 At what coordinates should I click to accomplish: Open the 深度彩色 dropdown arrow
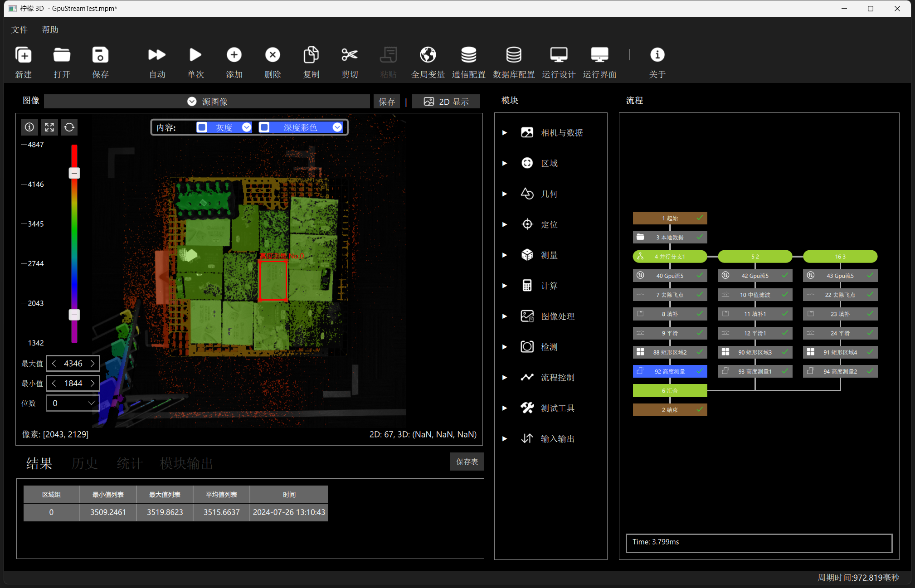pos(337,127)
